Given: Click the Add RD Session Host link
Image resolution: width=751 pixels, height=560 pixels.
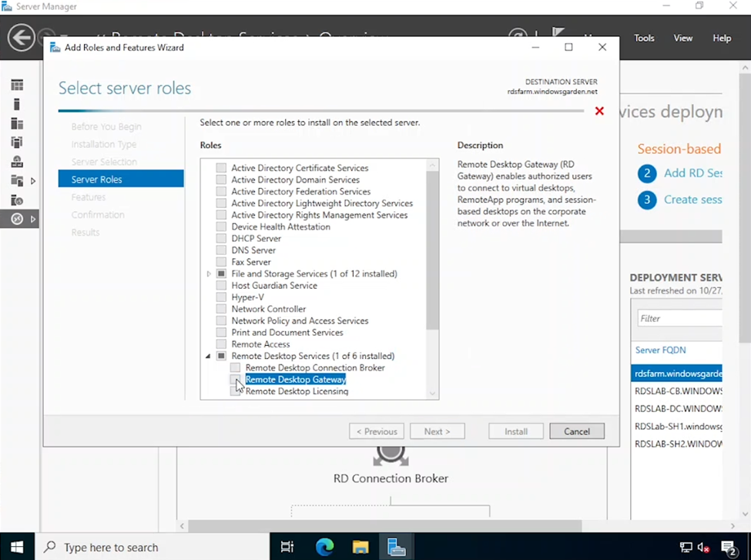Looking at the screenshot, I should pos(692,173).
